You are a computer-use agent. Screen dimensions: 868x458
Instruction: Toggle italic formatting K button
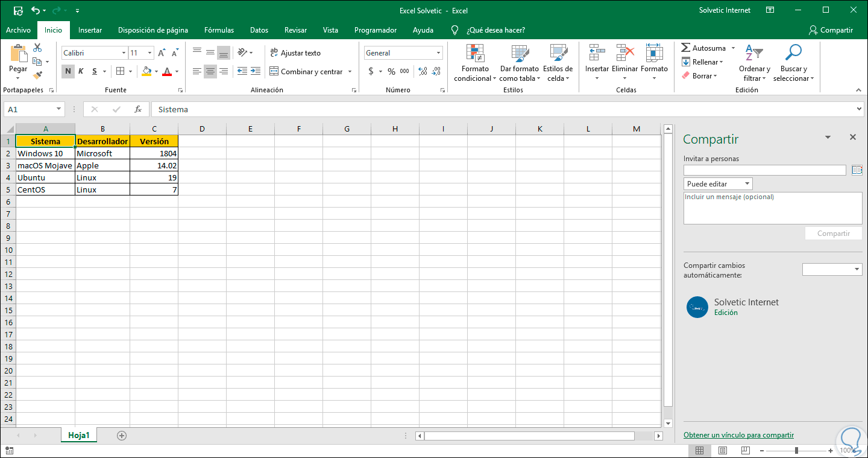tap(81, 71)
